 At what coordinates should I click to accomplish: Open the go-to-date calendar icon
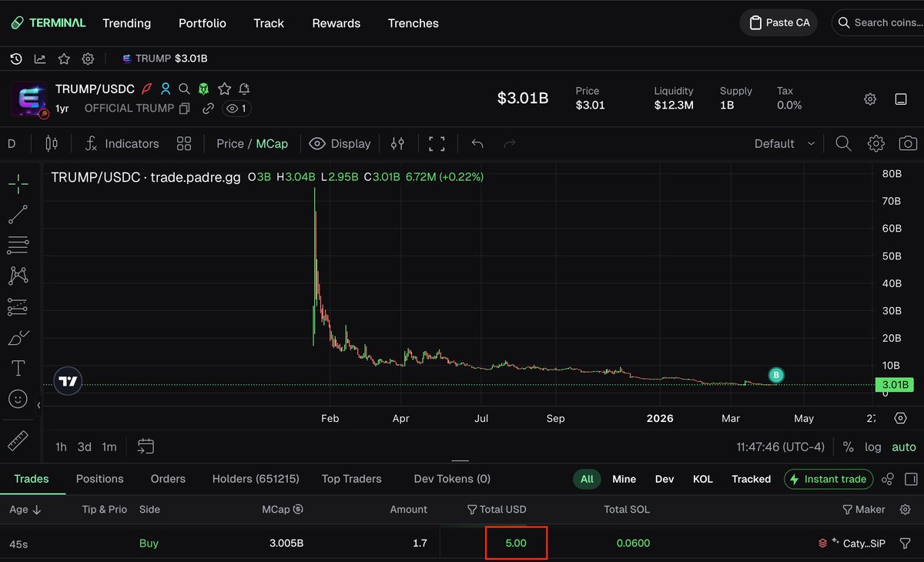pyautogui.click(x=146, y=447)
